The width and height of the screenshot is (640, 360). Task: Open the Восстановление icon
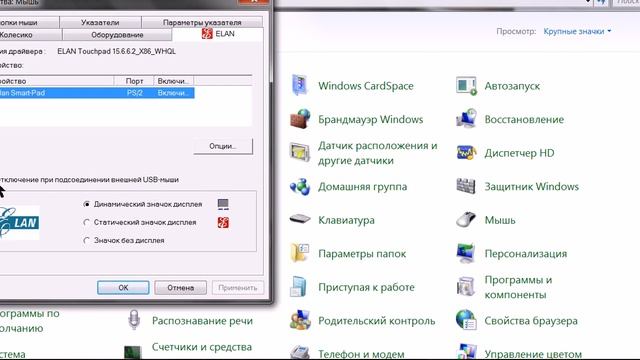coord(466,119)
